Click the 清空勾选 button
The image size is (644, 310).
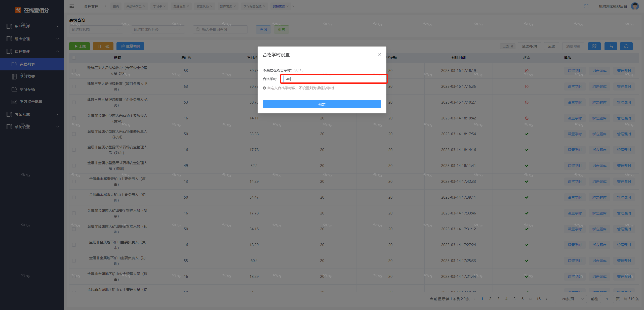coord(573,46)
